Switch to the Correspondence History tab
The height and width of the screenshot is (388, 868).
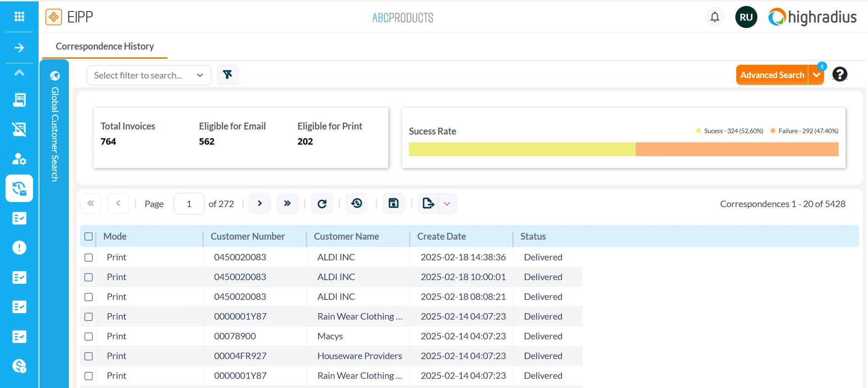coord(105,46)
